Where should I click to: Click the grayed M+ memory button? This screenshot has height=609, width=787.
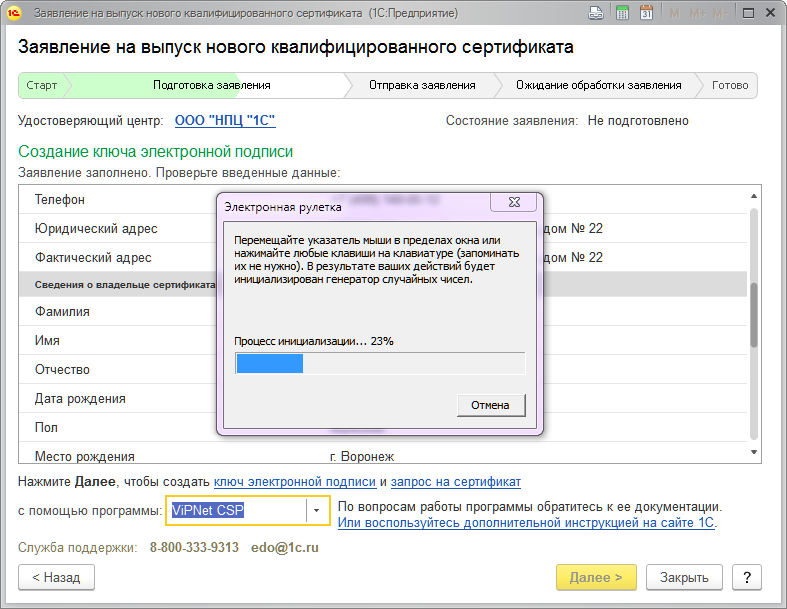(698, 14)
